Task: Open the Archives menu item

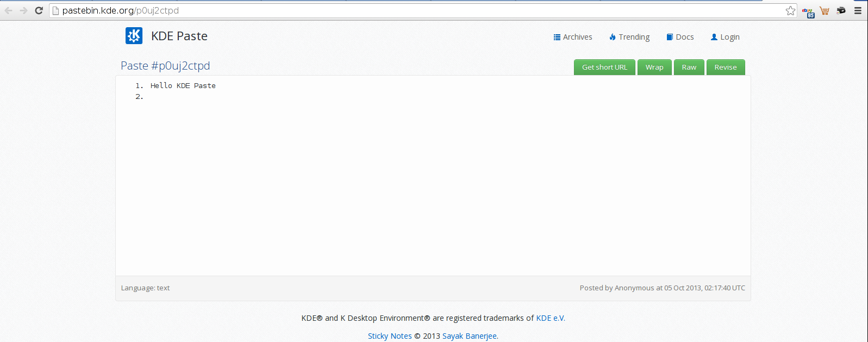Action: pos(573,37)
